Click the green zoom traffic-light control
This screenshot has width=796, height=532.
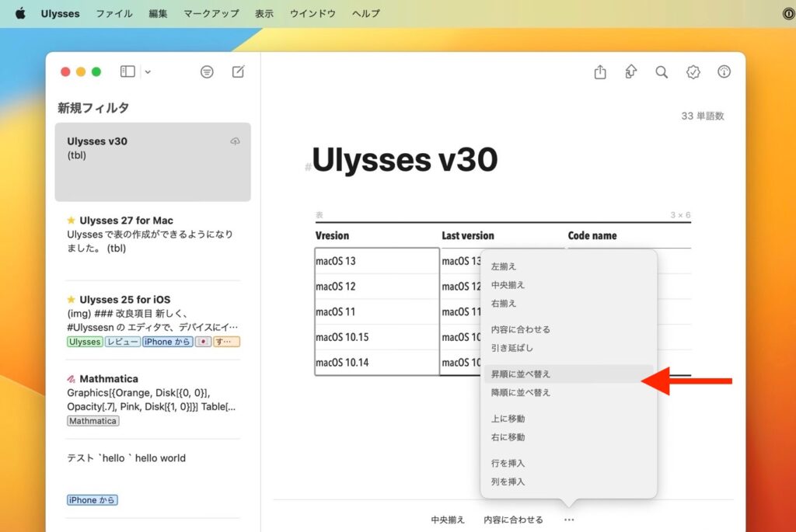[x=96, y=71]
